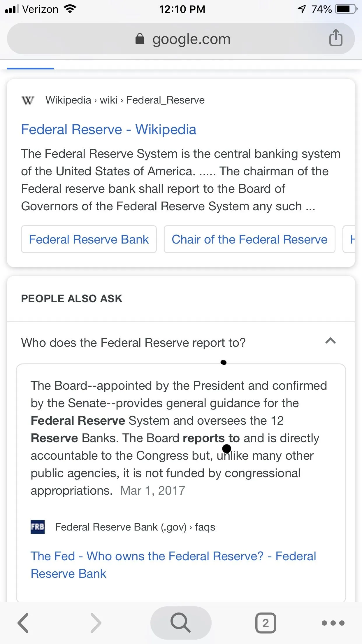Tap the share icon in address bar

pos(335,38)
